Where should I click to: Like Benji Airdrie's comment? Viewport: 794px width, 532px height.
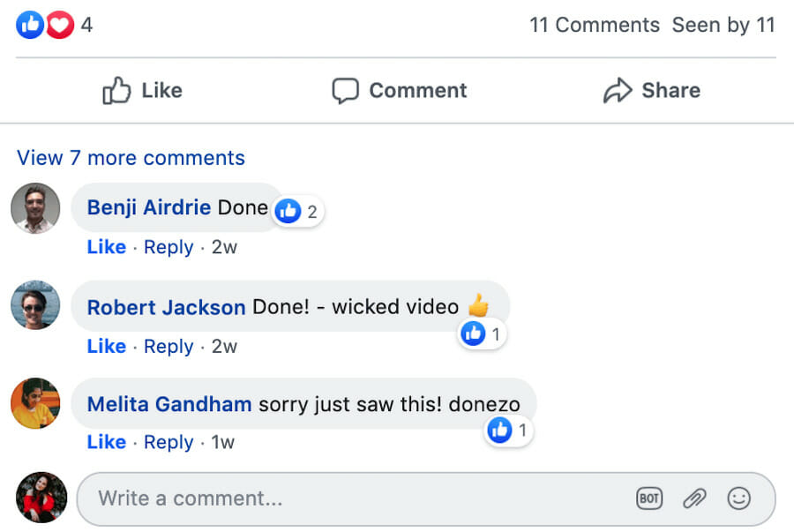107,247
